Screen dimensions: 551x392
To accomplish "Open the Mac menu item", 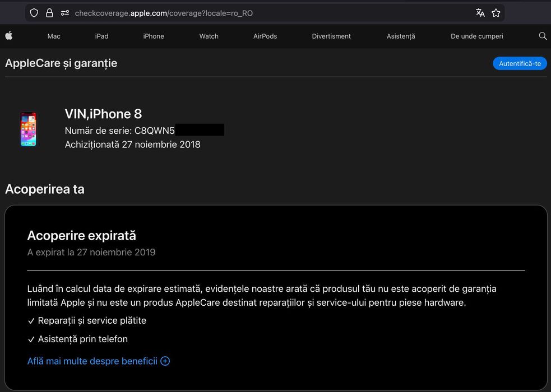I will (54, 36).
